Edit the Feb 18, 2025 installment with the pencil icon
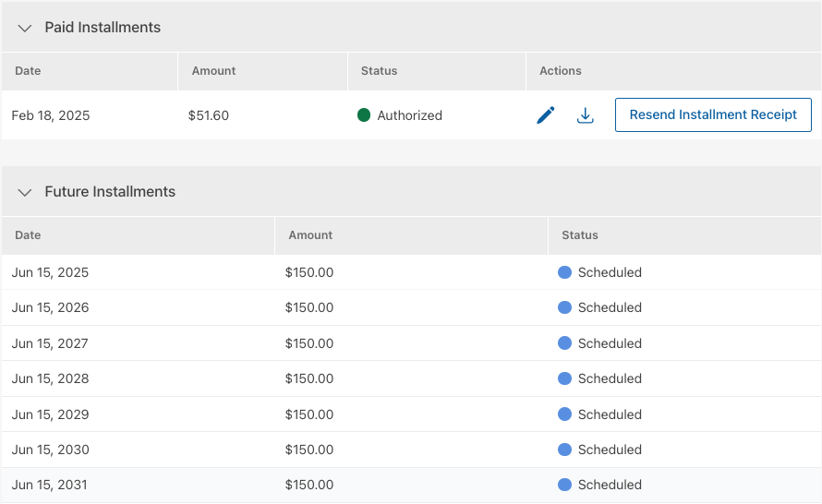822x504 pixels. point(546,115)
